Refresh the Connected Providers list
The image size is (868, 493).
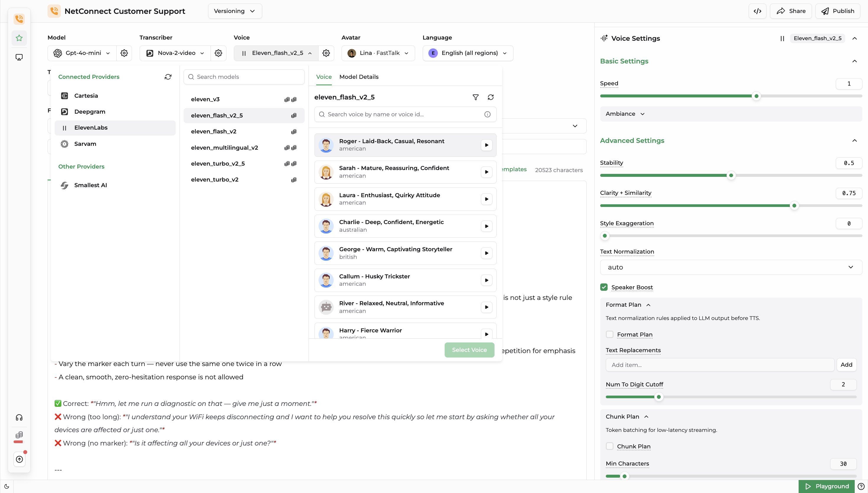pos(168,77)
